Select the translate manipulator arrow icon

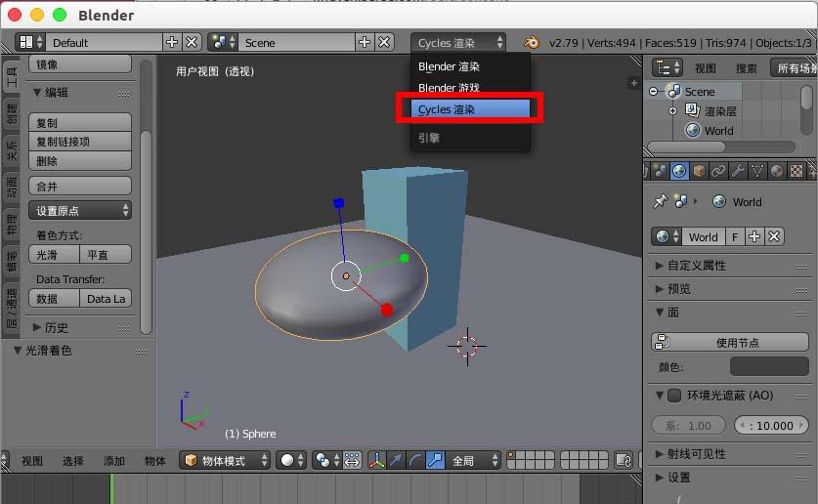pyautogui.click(x=397, y=460)
